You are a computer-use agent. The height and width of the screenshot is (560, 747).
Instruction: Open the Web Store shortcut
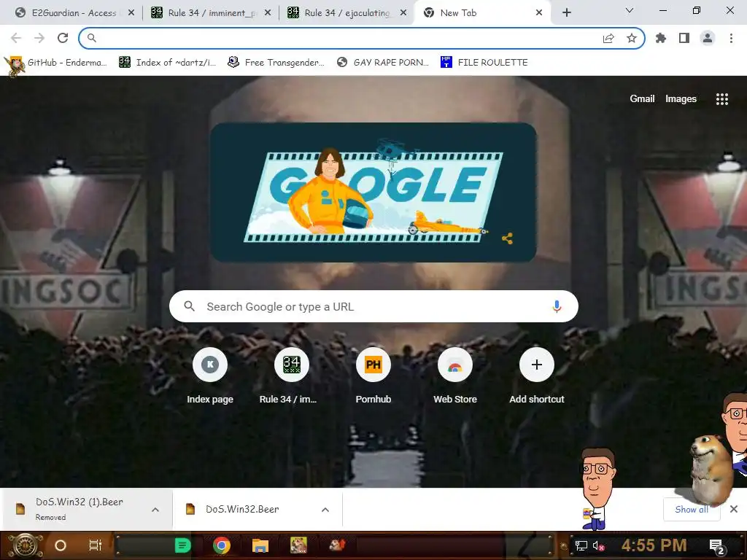(x=455, y=376)
